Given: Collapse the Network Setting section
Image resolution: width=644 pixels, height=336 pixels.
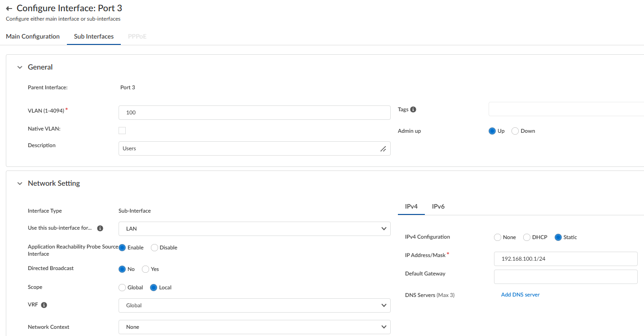Looking at the screenshot, I should click(19, 183).
